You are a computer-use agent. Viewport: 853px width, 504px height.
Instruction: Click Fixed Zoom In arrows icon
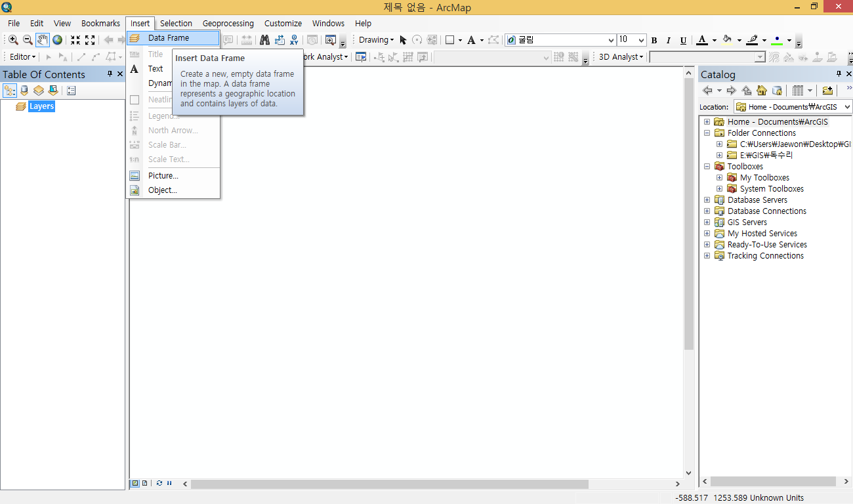(x=75, y=40)
